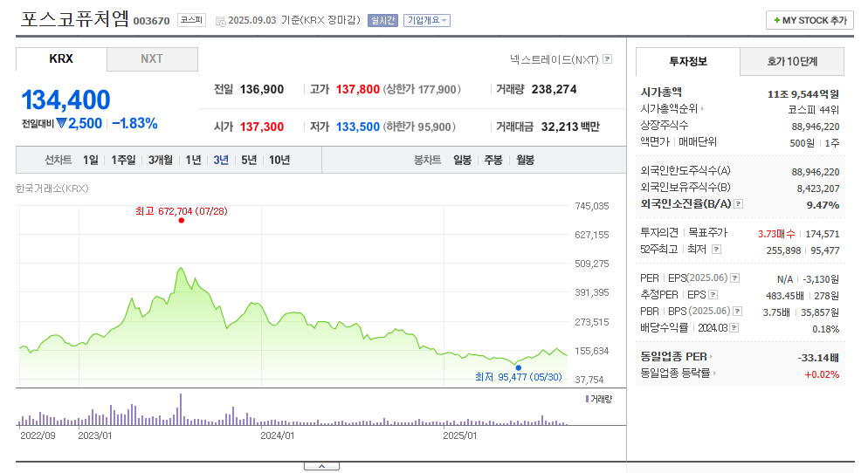Switch to the KRX tab

[61, 59]
